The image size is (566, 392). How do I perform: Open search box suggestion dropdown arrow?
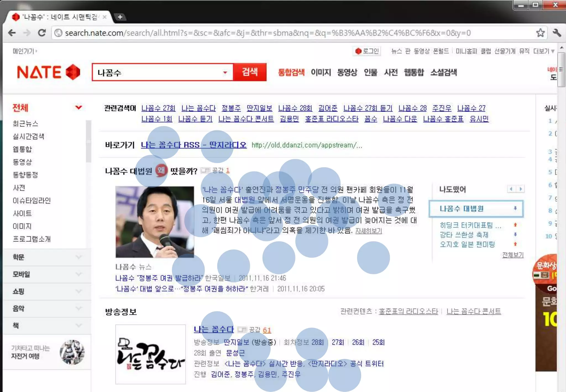(x=225, y=72)
